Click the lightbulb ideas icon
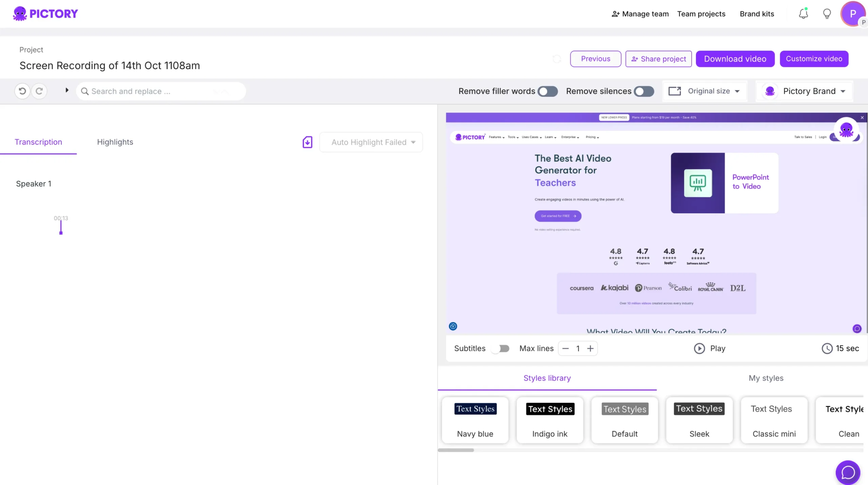The height and width of the screenshot is (485, 868). click(827, 14)
